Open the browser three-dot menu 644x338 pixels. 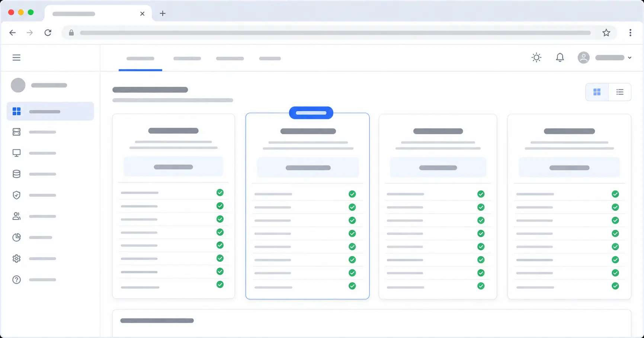(630, 33)
